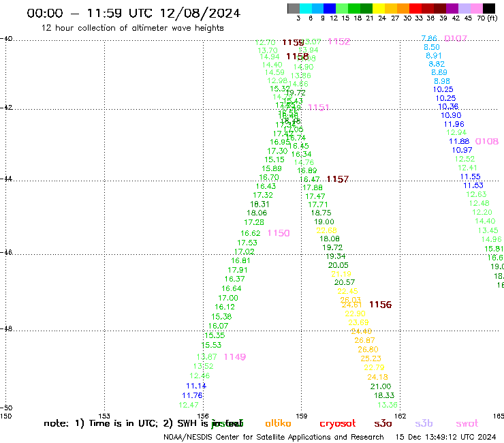The height and width of the screenshot is (443, 504).
Task: Click the value 21.00
Action: click(381, 386)
